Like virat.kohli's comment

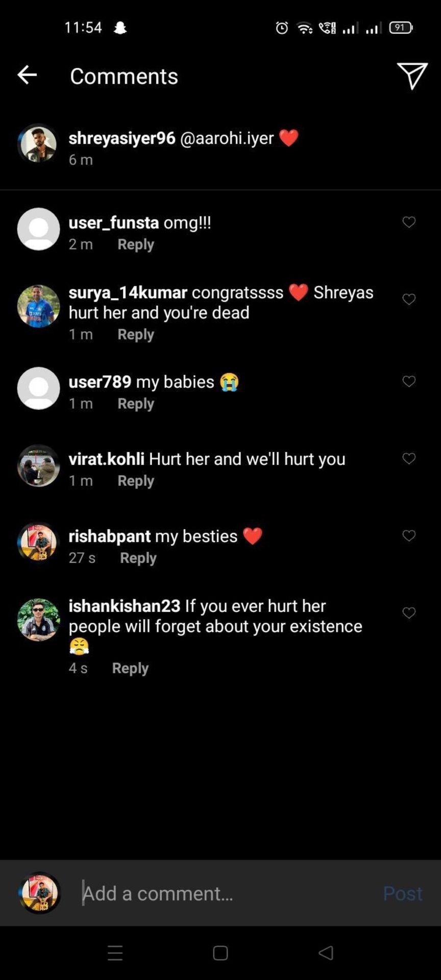(x=409, y=458)
